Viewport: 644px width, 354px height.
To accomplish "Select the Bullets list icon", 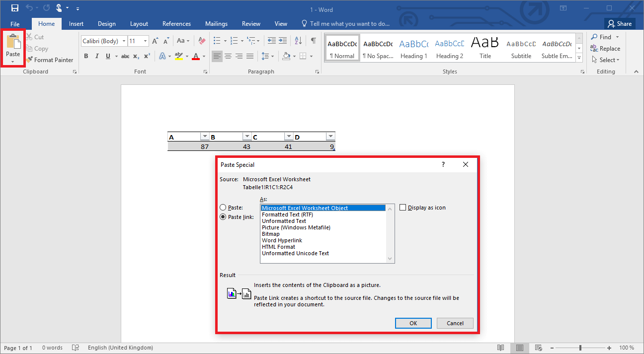I will 217,41.
